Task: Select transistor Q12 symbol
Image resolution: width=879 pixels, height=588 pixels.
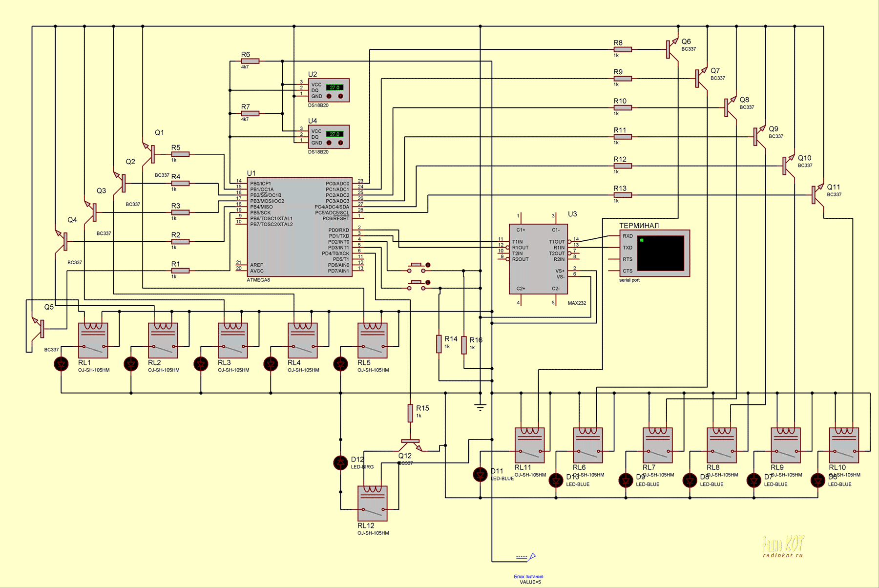Action: click(410, 444)
